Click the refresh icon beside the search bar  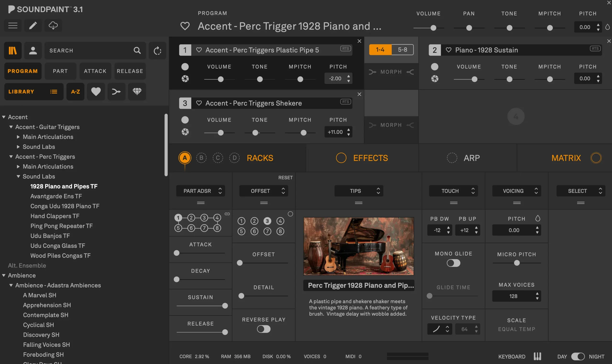coord(157,51)
